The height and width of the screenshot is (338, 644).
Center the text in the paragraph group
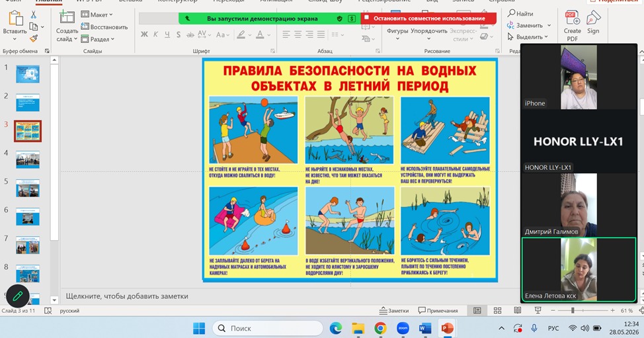pos(298,34)
